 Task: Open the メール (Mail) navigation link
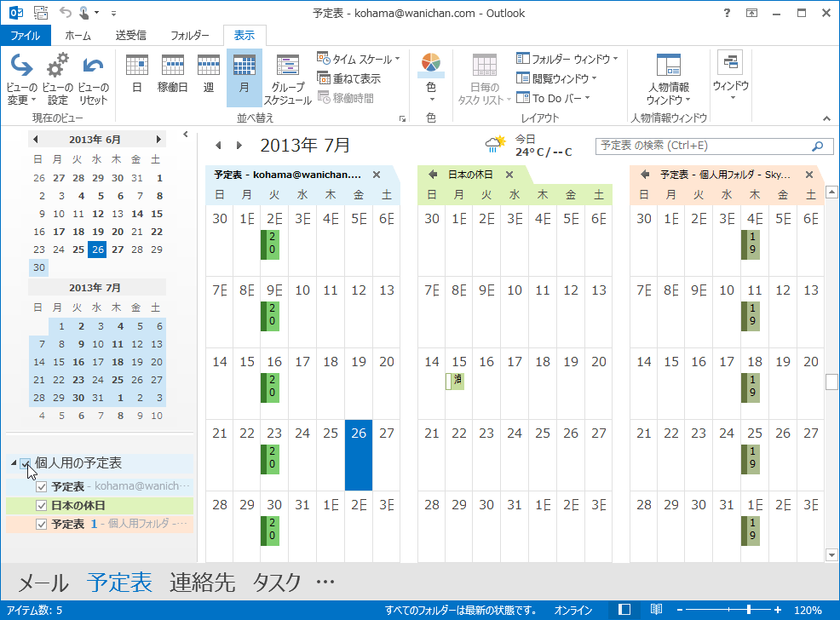(43, 583)
